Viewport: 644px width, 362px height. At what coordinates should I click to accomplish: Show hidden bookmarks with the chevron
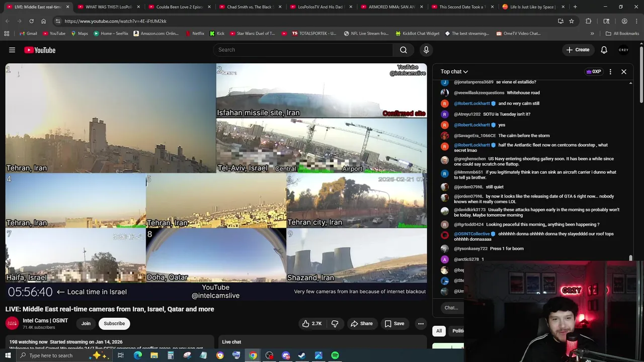[x=592, y=34]
